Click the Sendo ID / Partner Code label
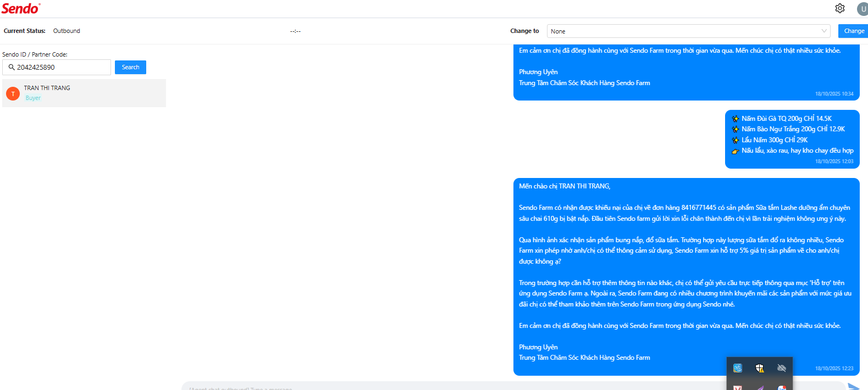 pos(35,54)
